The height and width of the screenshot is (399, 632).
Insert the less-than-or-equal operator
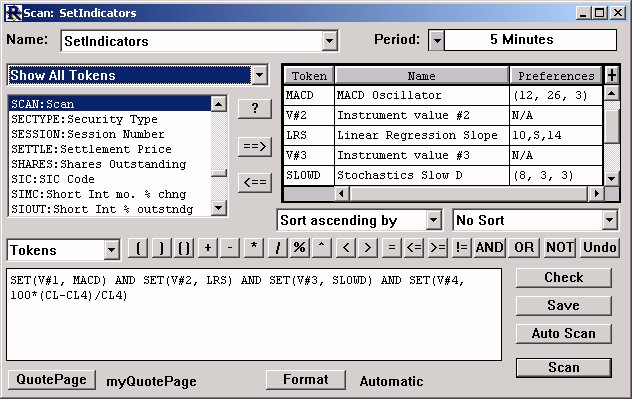414,248
